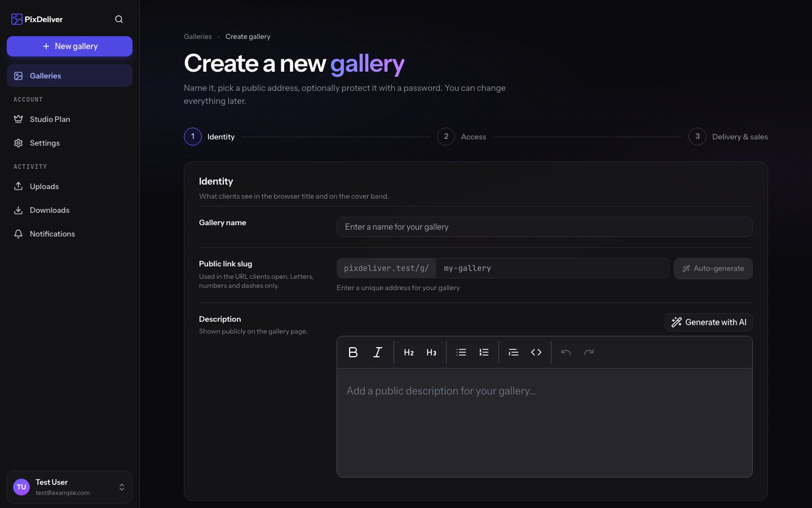Click the Studio Plan crown icon
Viewport: 812px width, 508px height.
19,119
